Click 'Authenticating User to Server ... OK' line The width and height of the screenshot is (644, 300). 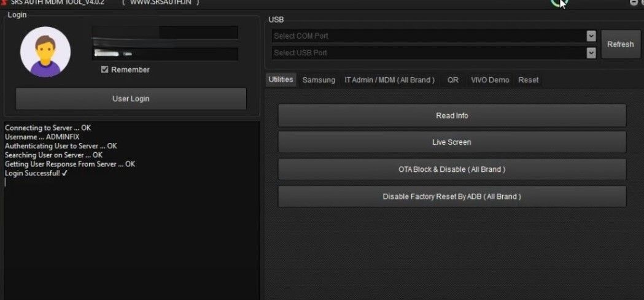61,146
